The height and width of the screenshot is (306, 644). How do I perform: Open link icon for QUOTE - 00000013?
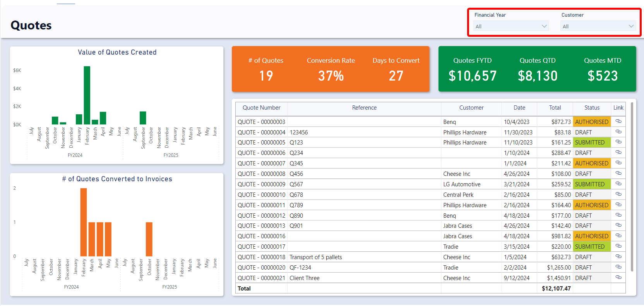pyautogui.click(x=618, y=225)
